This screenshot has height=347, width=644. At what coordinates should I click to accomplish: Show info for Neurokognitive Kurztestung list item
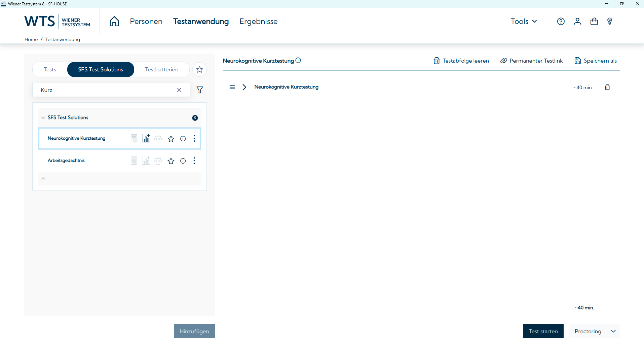(183, 139)
